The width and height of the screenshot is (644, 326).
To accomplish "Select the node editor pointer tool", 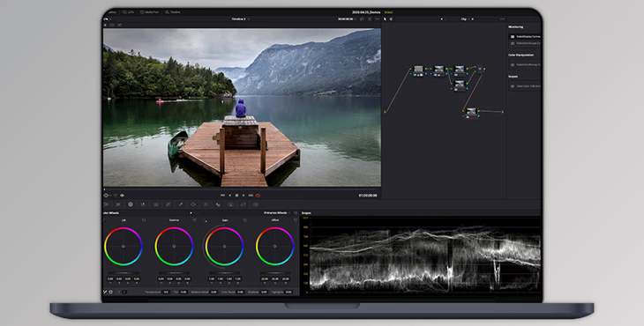I will 385,19.
